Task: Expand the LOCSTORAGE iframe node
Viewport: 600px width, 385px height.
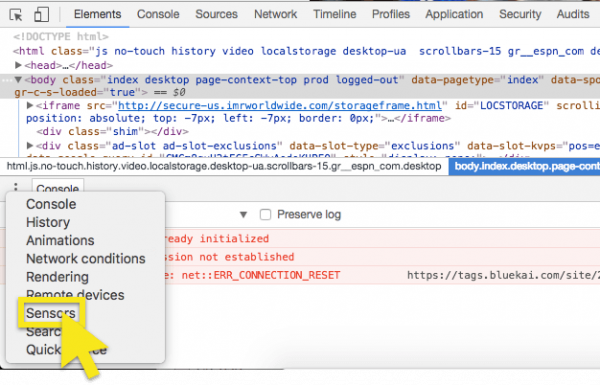Action: coord(30,105)
